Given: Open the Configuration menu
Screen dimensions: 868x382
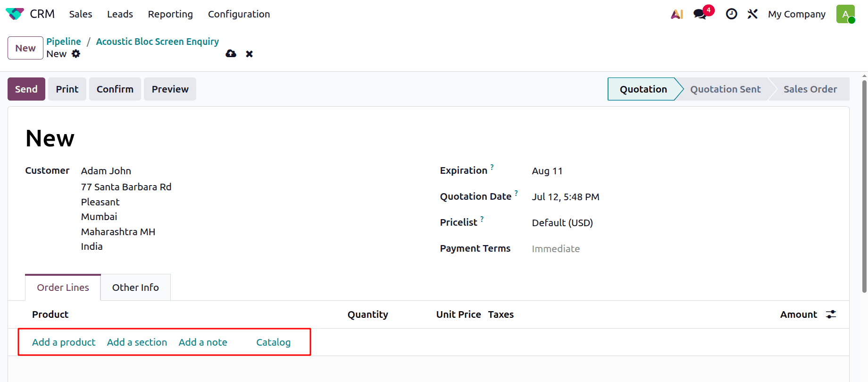Looking at the screenshot, I should [239, 14].
